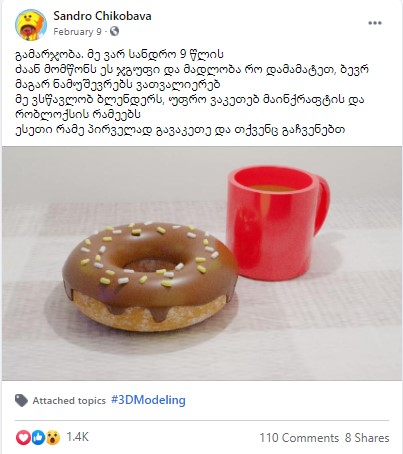Image resolution: width=403 pixels, height=454 pixels.
Task: Open the February 9 post timestamp
Action: point(77,32)
